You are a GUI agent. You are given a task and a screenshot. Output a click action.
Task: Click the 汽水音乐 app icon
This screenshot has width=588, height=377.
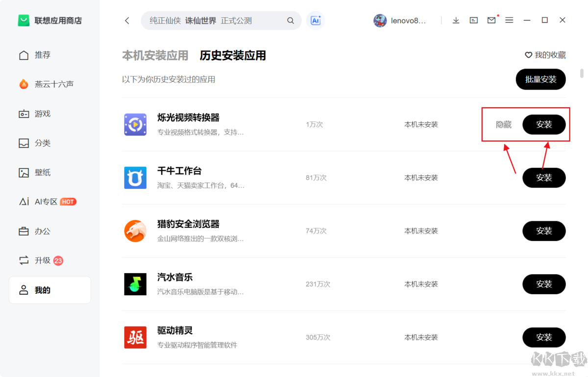coord(135,284)
